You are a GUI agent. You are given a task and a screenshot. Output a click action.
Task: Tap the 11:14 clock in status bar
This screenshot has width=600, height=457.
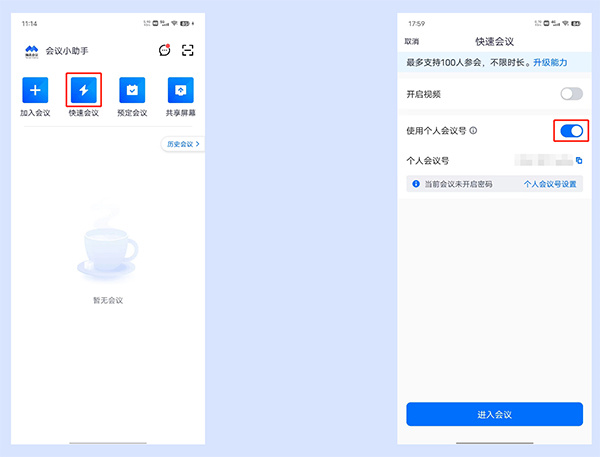(29, 24)
